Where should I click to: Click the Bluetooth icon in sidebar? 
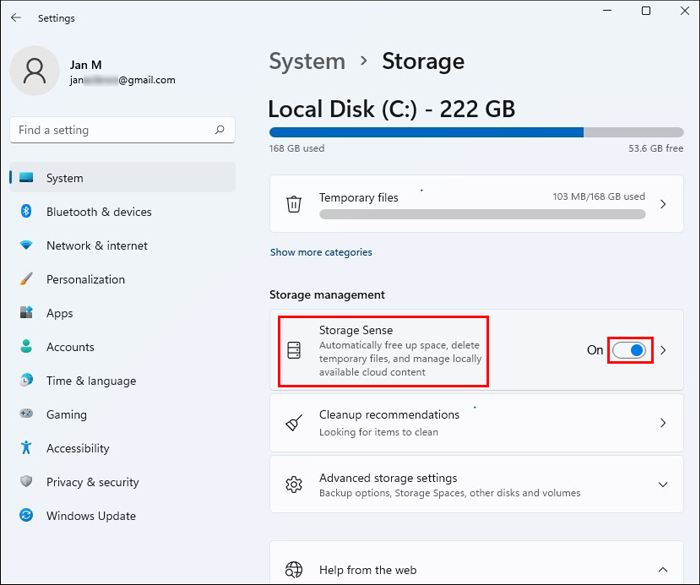click(26, 211)
